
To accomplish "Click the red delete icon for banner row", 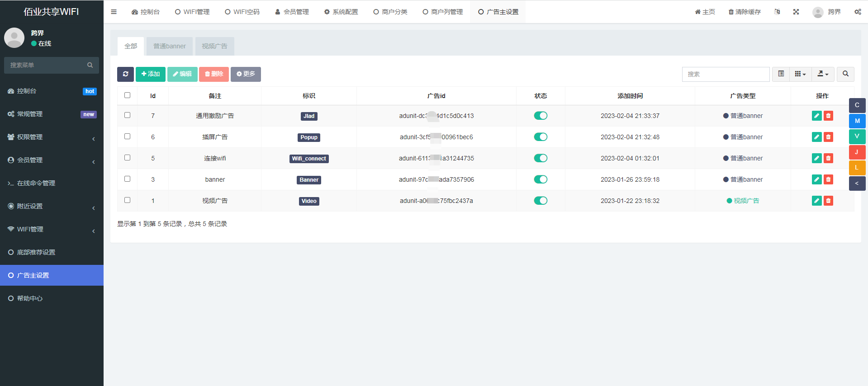I will (828, 179).
